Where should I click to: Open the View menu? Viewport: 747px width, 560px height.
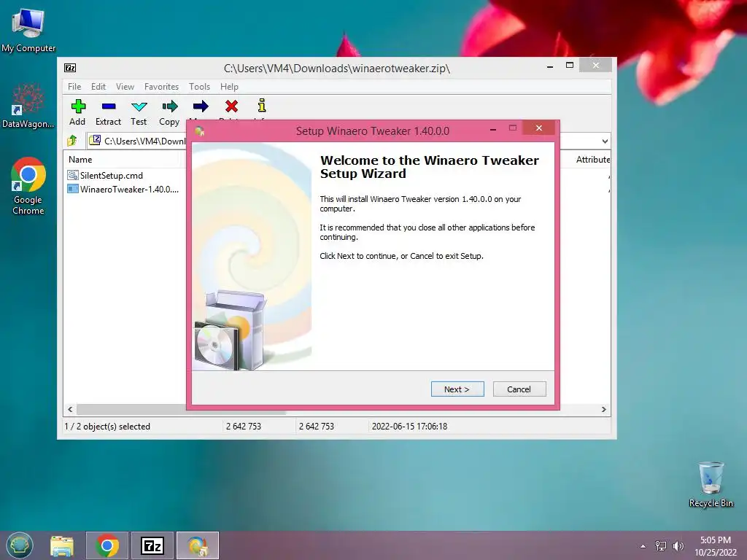pyautogui.click(x=125, y=87)
